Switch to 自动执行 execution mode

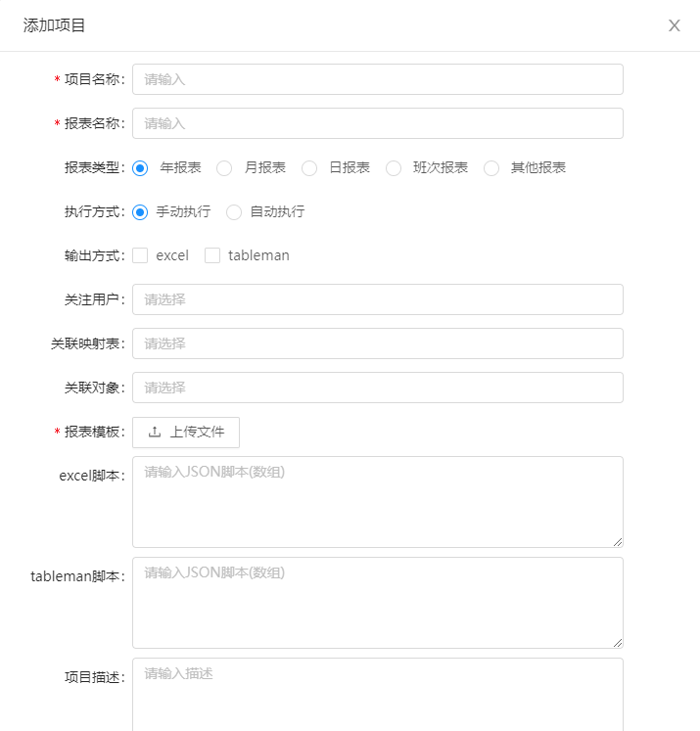click(234, 212)
